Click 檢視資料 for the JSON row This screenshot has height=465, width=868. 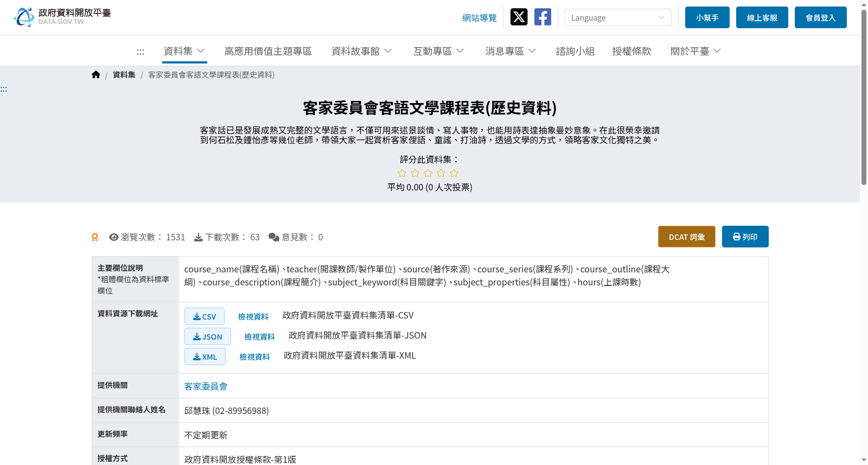pyautogui.click(x=260, y=337)
